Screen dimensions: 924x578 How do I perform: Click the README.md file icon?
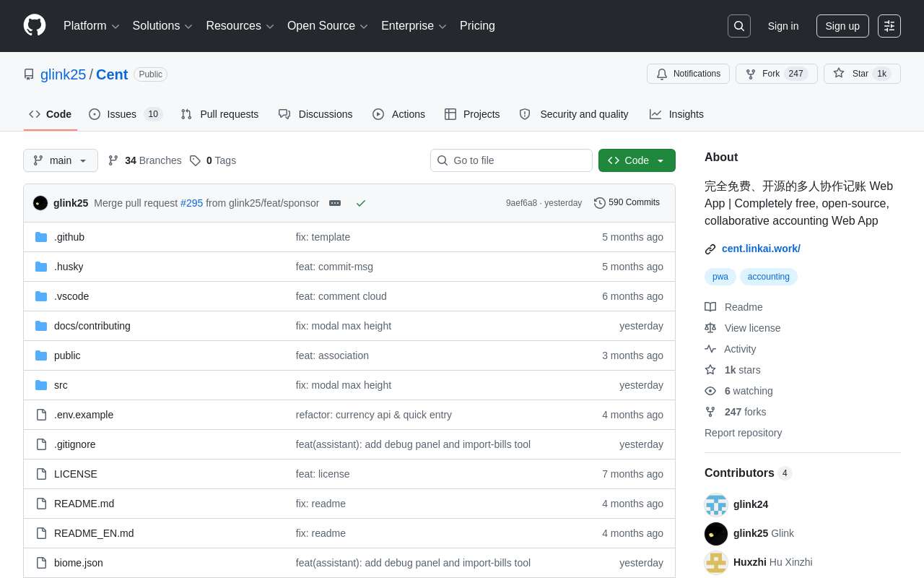41,504
